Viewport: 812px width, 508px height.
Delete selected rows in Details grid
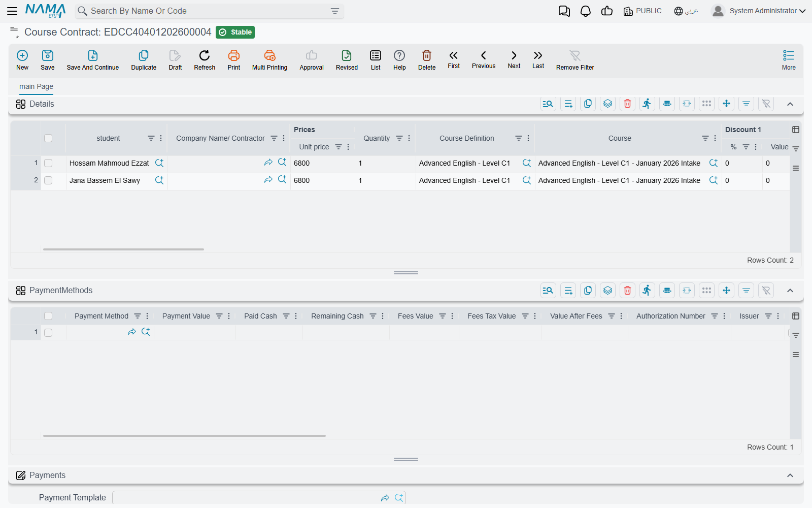(x=627, y=104)
